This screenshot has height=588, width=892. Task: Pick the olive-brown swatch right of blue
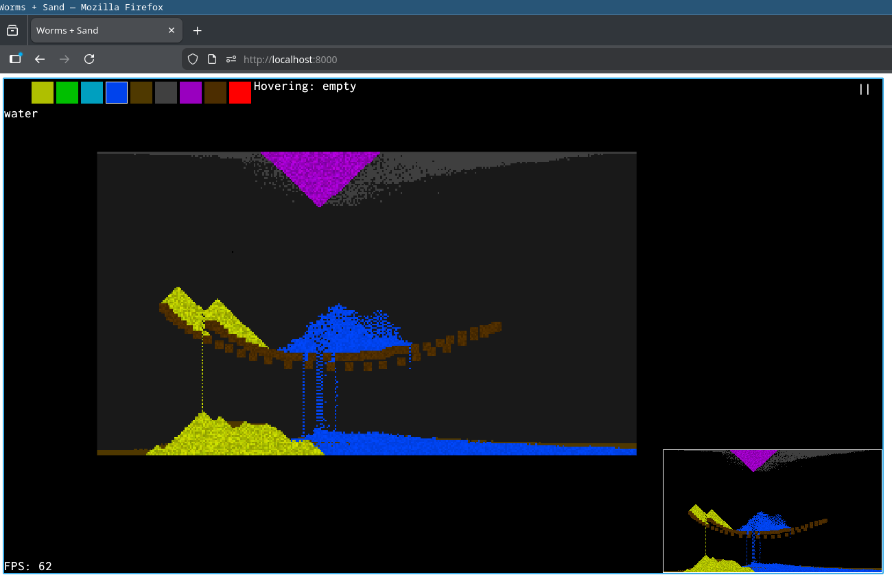141,93
